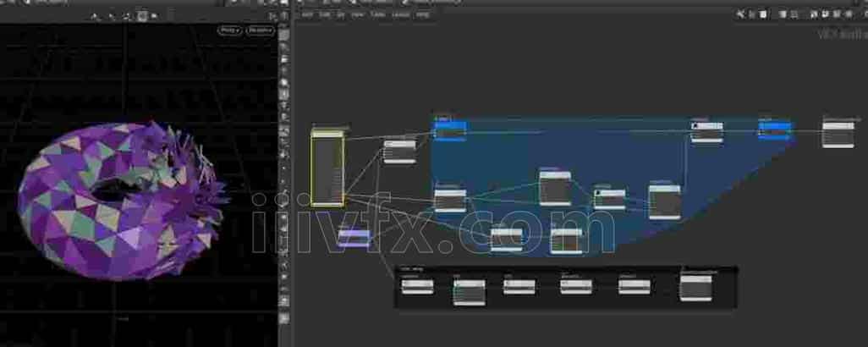Image resolution: width=868 pixels, height=347 pixels.
Task: Click the wrench icon in the network editor toolbar
Action: pyautogui.click(x=740, y=14)
